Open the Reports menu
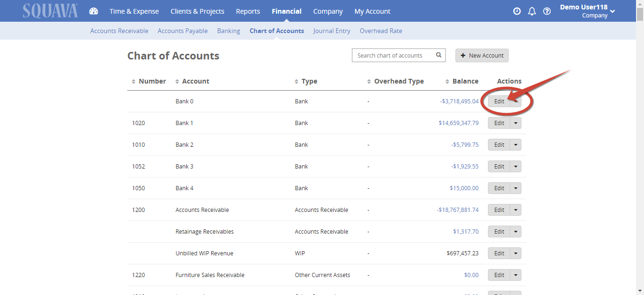 (248, 11)
